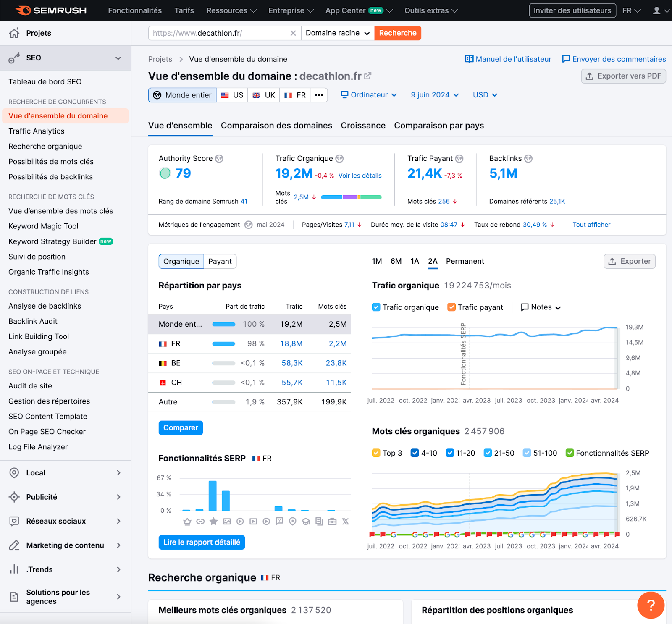Toggle the 11-20 positions checkbox

point(450,453)
